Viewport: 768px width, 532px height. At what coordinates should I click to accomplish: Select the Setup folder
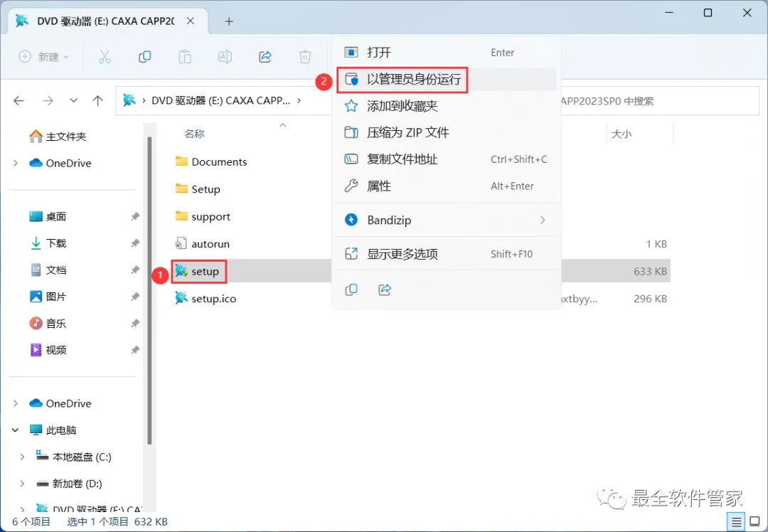[x=198, y=189]
